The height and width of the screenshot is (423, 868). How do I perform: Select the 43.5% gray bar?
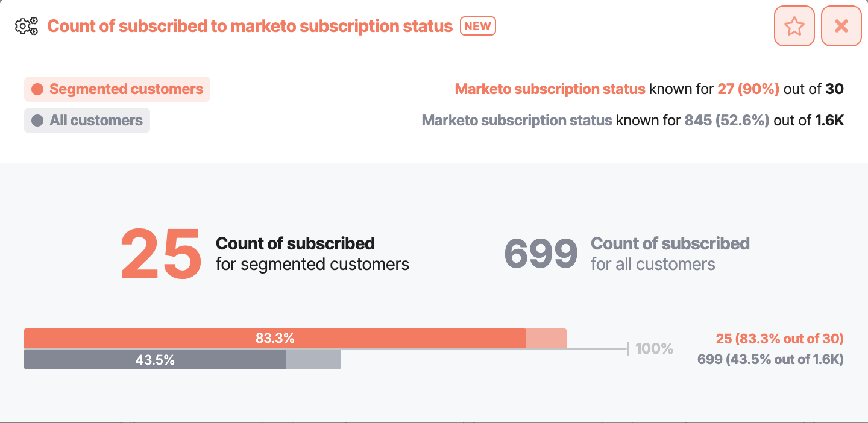click(x=155, y=360)
